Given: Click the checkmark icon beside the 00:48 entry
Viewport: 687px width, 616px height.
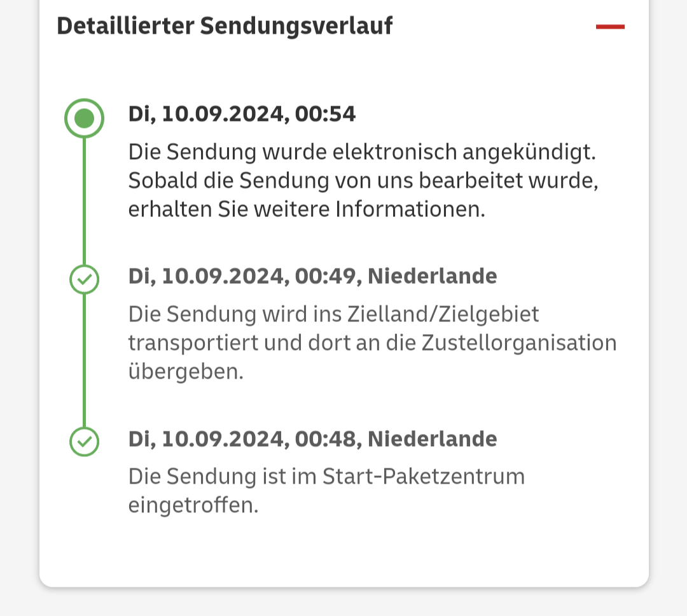Looking at the screenshot, I should pyautogui.click(x=84, y=441).
